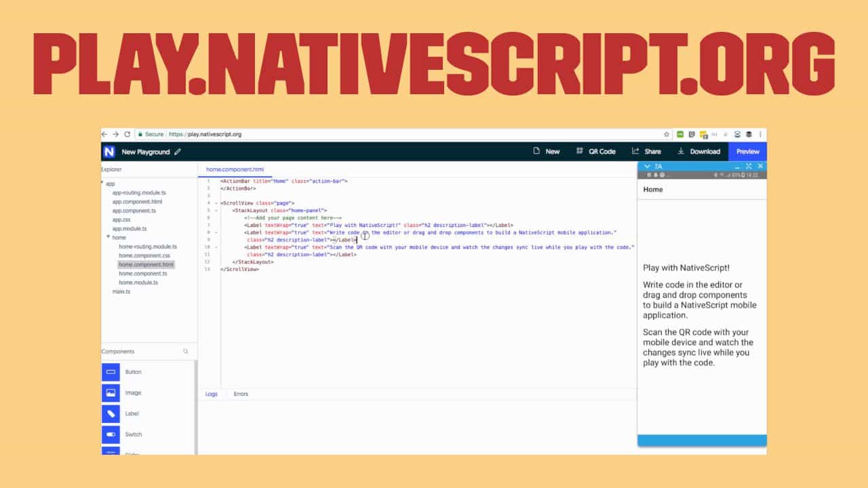Click the pencil icon beside New Playground

point(178,152)
